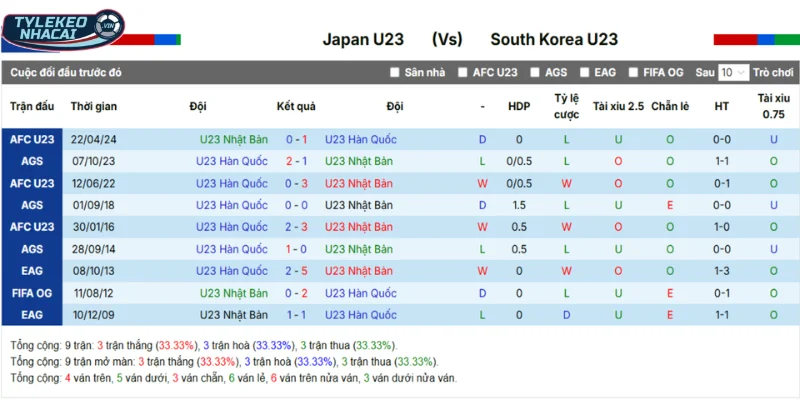This screenshot has height=400, width=800.
Task: Select the FIFA OG tag in the match list
Action: point(32,293)
